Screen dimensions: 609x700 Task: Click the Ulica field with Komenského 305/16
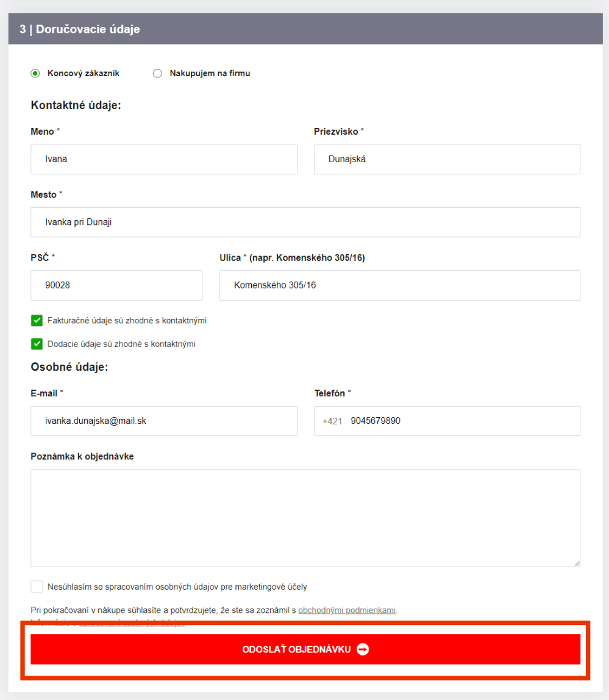pyautogui.click(x=399, y=285)
